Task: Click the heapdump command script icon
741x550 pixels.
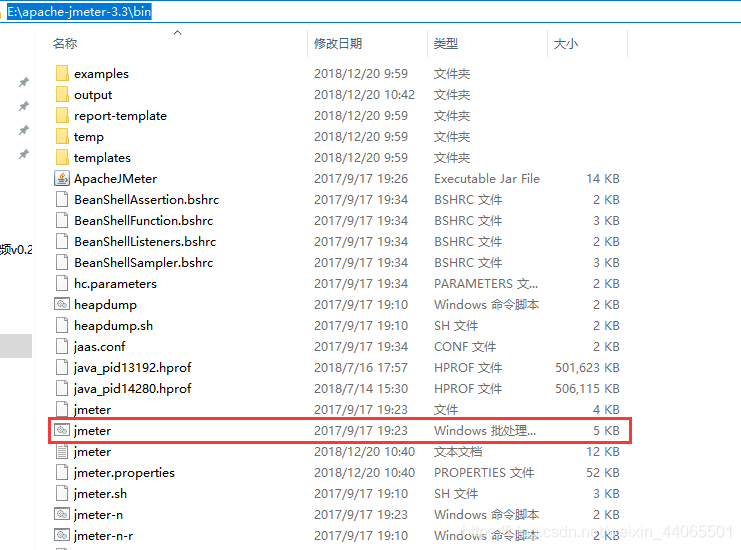Action: [x=62, y=304]
